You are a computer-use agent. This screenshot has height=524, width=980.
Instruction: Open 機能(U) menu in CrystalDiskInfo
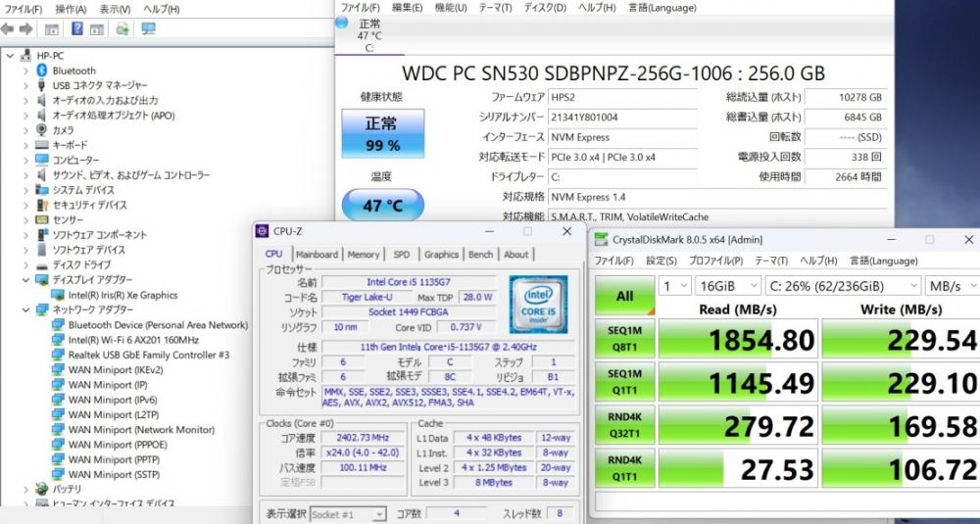pos(451,8)
